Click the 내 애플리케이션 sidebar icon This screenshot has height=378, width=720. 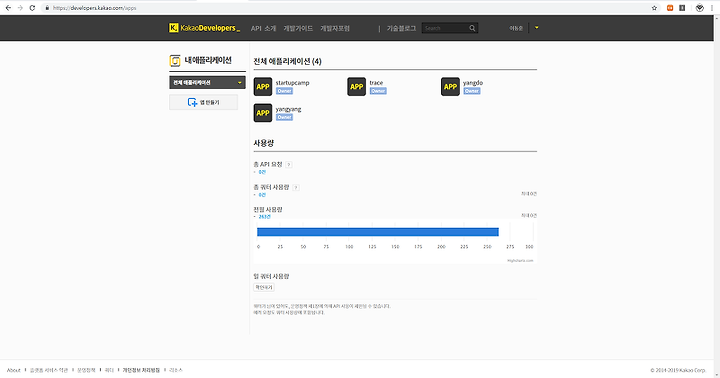(x=175, y=61)
